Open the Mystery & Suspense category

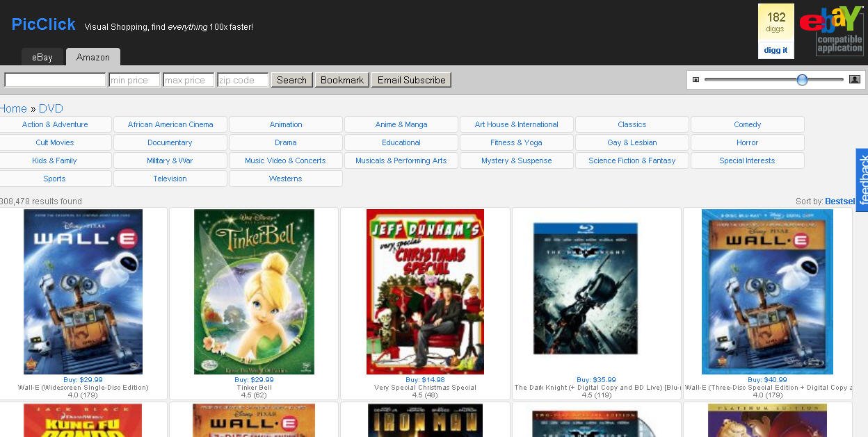[517, 160]
